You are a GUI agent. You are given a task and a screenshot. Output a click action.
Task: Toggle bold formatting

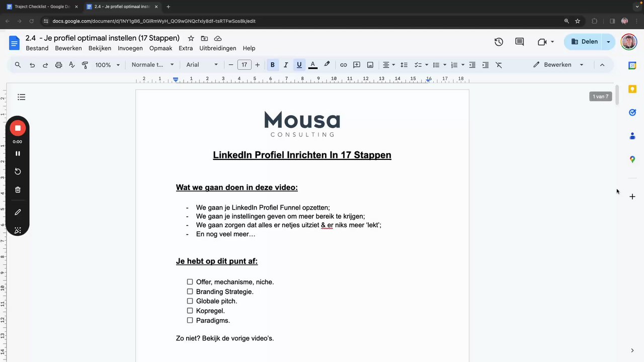[x=273, y=65]
